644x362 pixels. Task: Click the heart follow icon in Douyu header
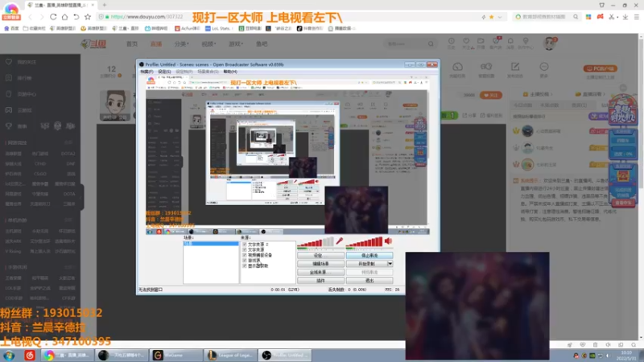pos(466,41)
